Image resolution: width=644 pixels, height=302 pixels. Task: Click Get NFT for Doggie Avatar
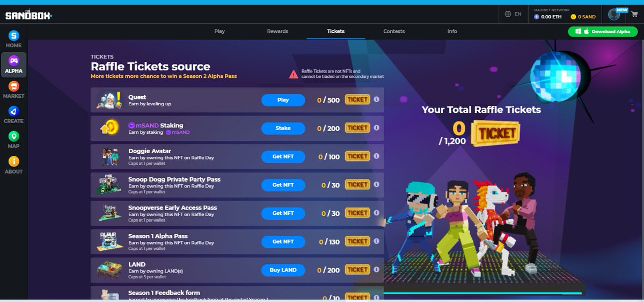tap(283, 156)
